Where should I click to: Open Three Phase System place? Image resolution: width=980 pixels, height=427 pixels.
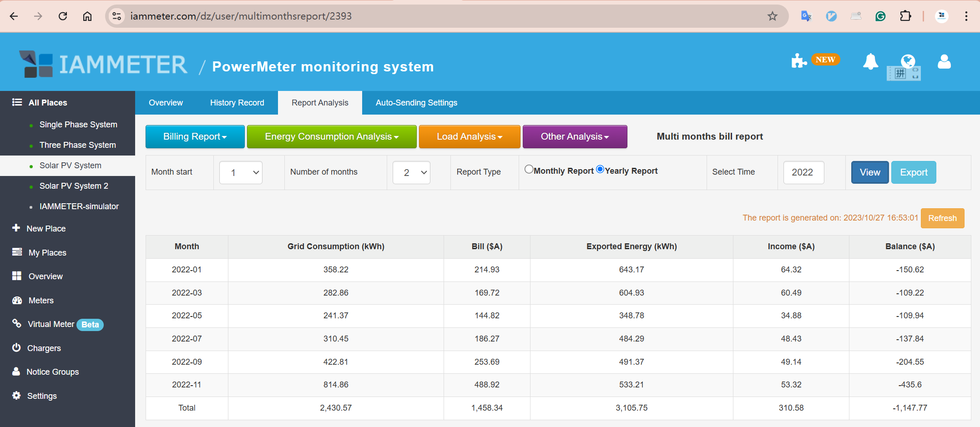[77, 145]
